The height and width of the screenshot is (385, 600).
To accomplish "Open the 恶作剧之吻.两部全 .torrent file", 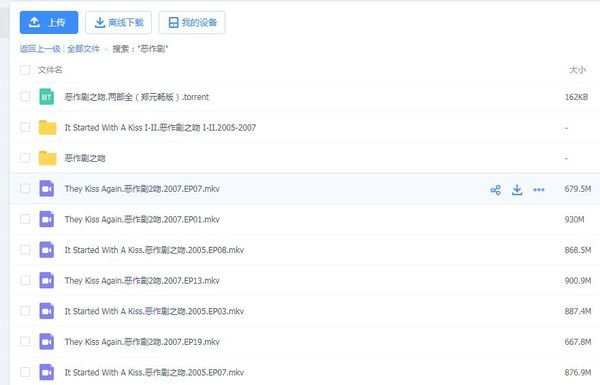I will click(137, 97).
